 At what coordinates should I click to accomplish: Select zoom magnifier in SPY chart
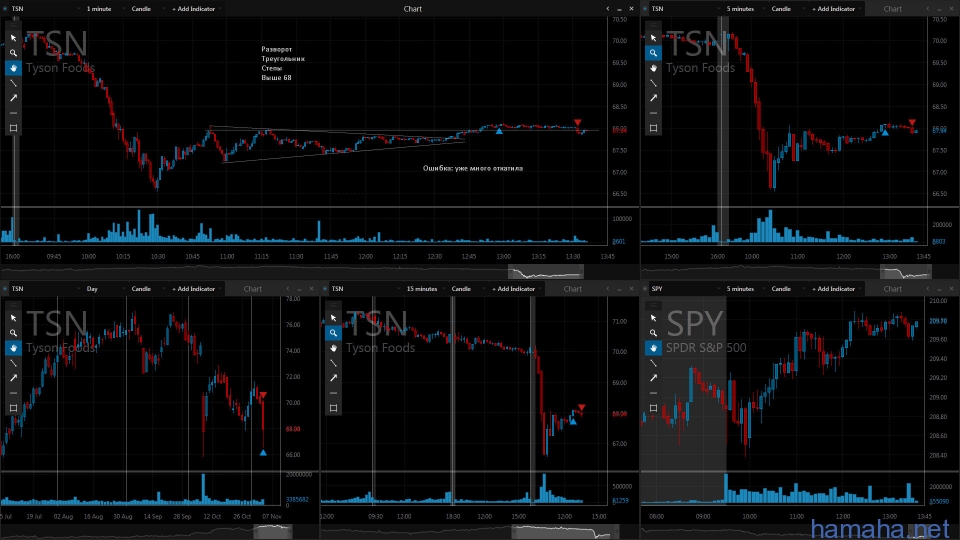tap(653, 333)
